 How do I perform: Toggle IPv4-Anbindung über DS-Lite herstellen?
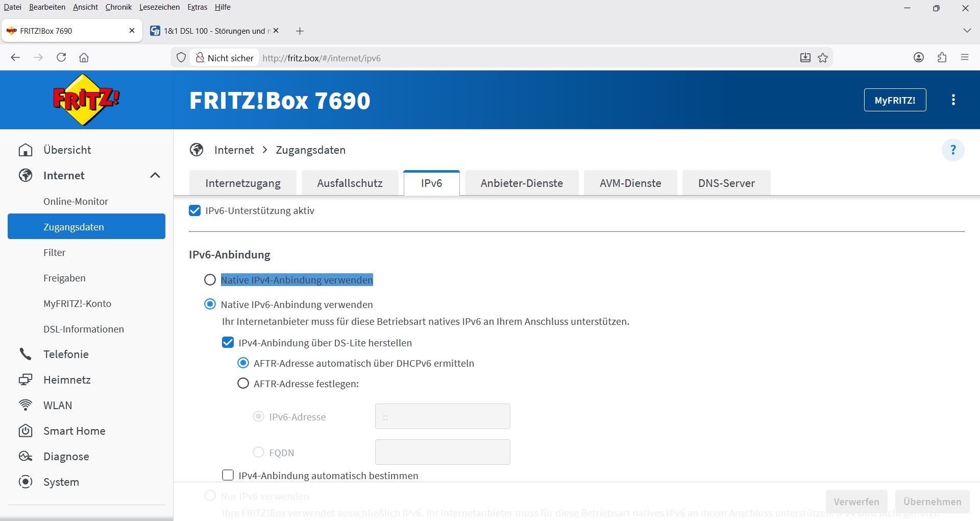[x=228, y=343]
